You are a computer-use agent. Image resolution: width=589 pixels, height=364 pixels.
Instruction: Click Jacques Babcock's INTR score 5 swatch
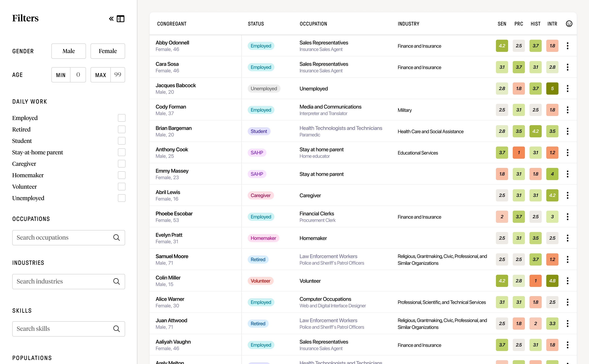[552, 89]
